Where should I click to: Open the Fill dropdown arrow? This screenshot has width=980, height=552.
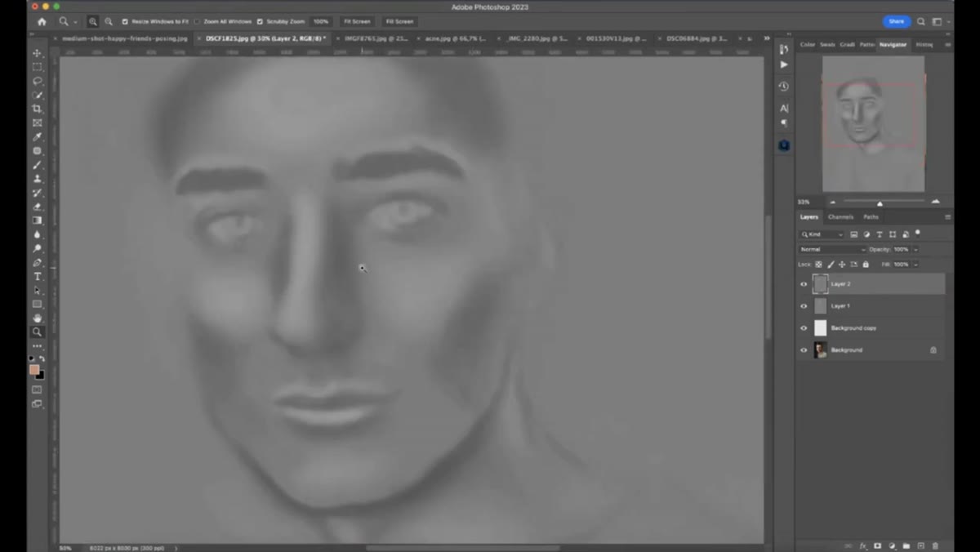tap(915, 265)
